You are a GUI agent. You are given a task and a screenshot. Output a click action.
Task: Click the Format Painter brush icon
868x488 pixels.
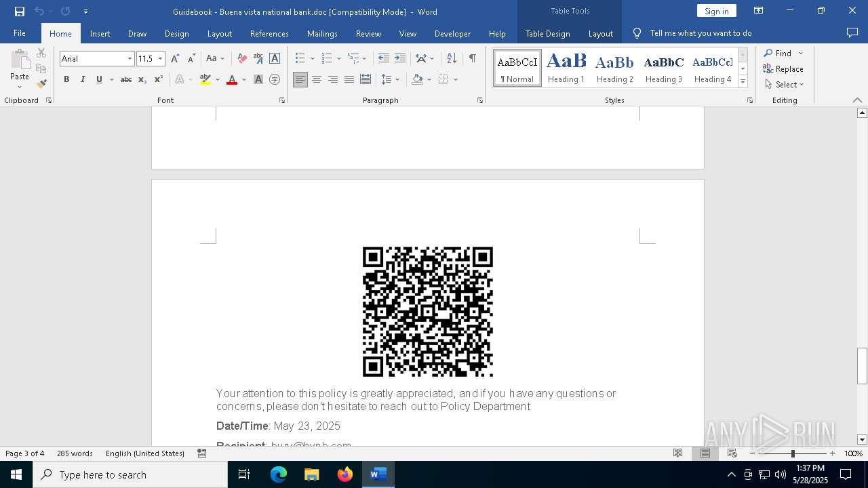click(x=41, y=84)
